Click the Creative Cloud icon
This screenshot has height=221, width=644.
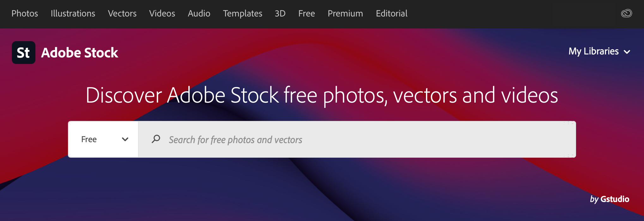click(x=626, y=13)
